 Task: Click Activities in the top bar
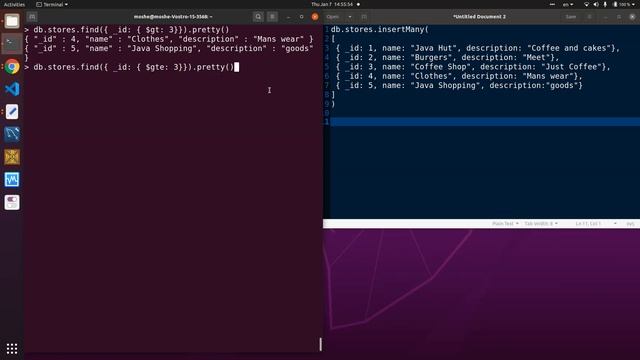pyautogui.click(x=14, y=4)
